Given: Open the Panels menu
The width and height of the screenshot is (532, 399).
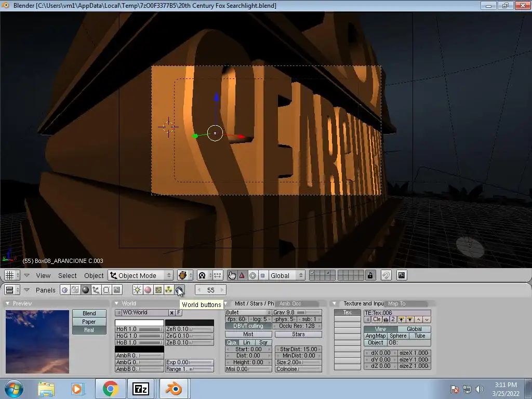Looking at the screenshot, I should (46, 290).
